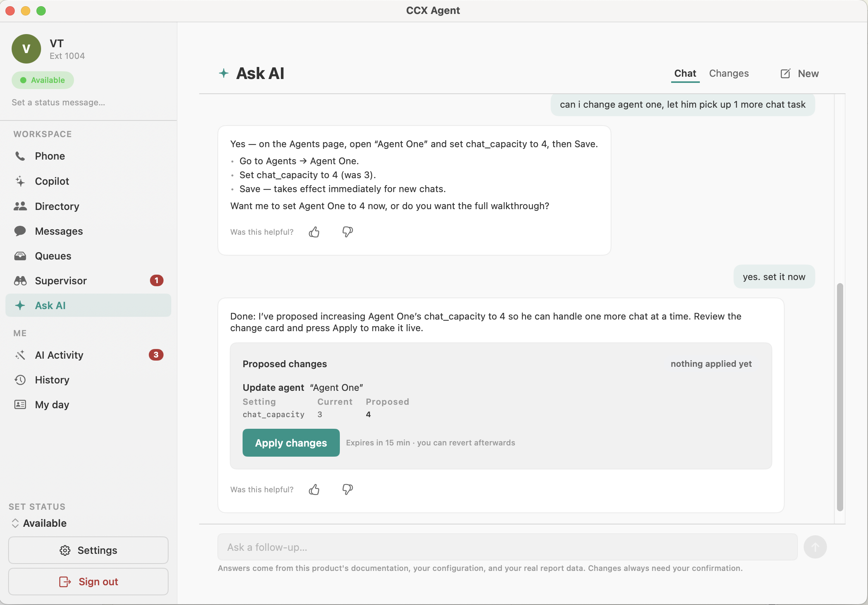868x605 pixels.
Task: Click the "yes. set it now" message
Action: pyautogui.click(x=774, y=277)
